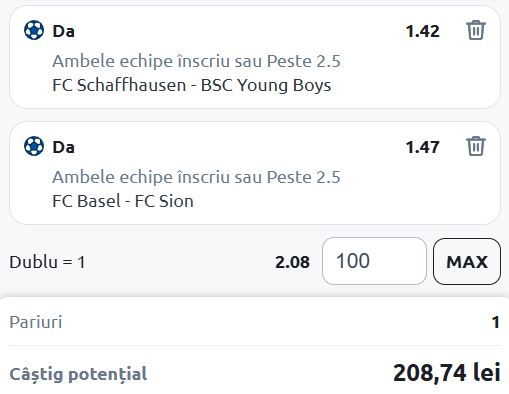Click the market description above FC Schaffhausen match
Image resolution: width=509 pixels, height=394 pixels.
coord(196,61)
